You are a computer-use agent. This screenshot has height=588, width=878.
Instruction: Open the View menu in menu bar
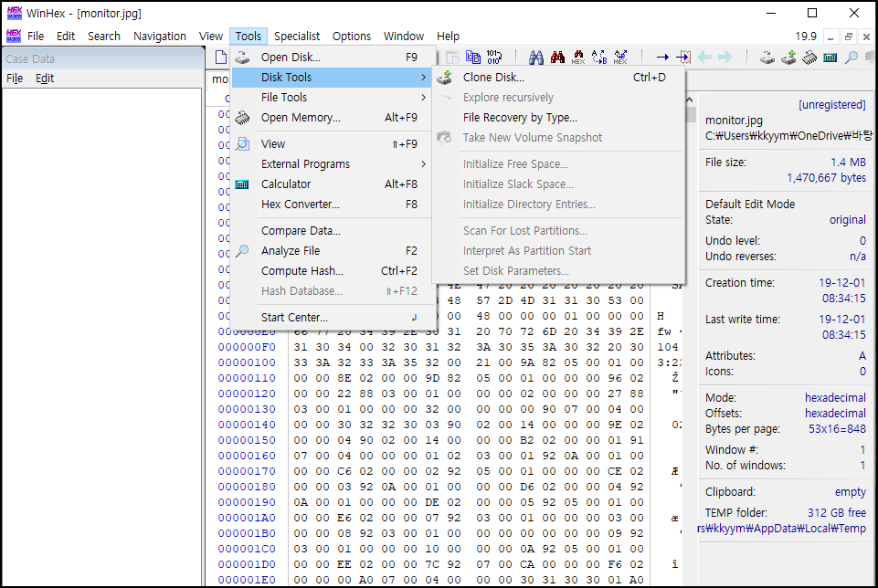pyautogui.click(x=211, y=36)
